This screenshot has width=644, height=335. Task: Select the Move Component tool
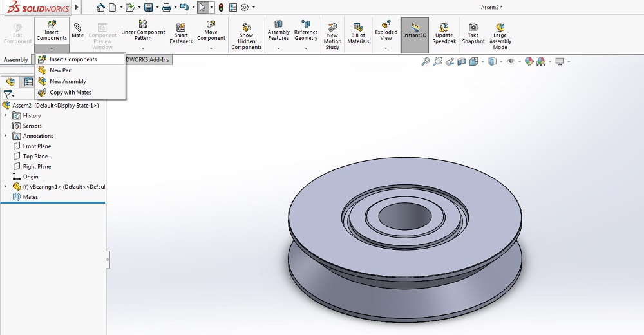tap(211, 30)
